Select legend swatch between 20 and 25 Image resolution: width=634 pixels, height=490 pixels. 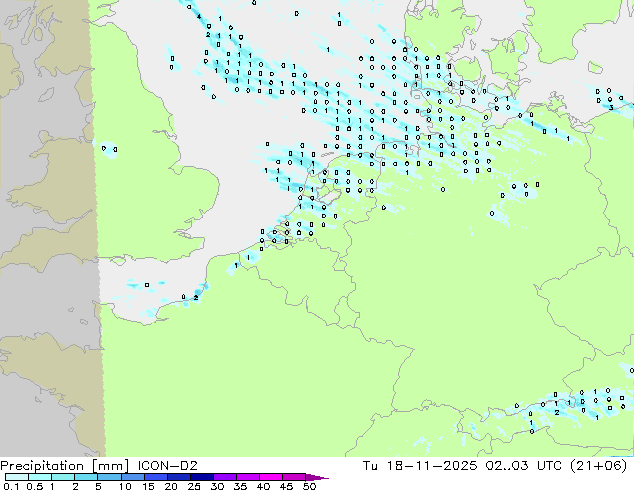(x=179, y=477)
